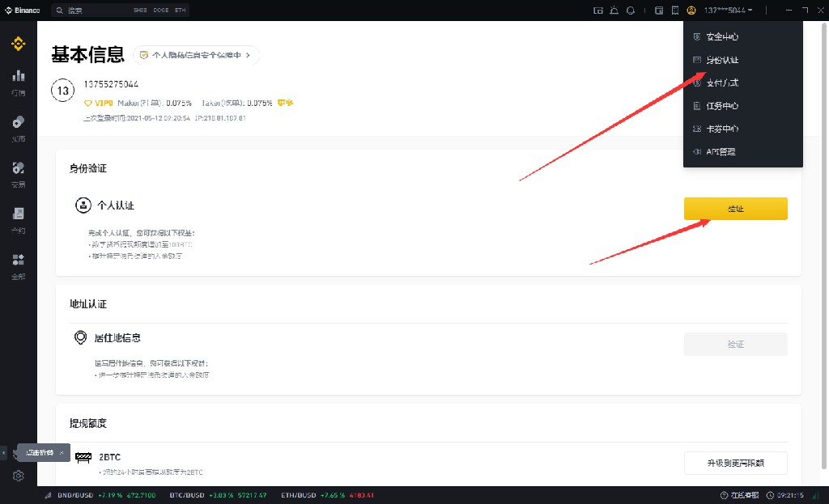Viewport: 829px width, 504px height.
Task: Open the price alert bell-tray icon
Action: click(614, 10)
